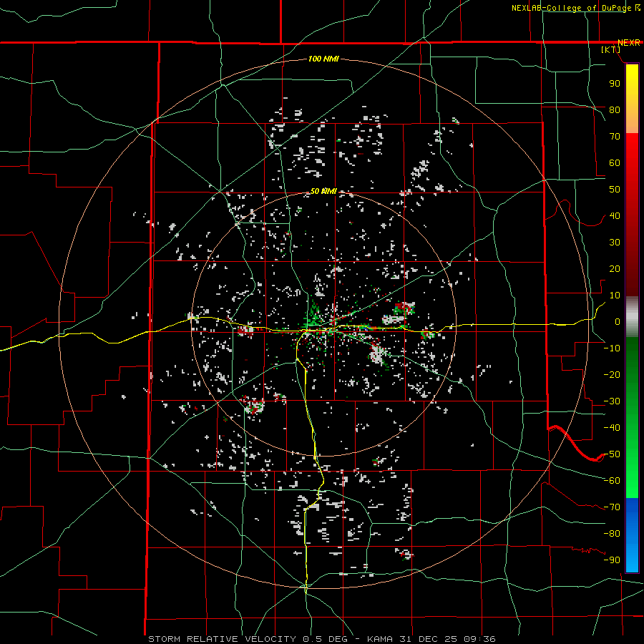Click the -10 value on velocity scale

pos(612,348)
